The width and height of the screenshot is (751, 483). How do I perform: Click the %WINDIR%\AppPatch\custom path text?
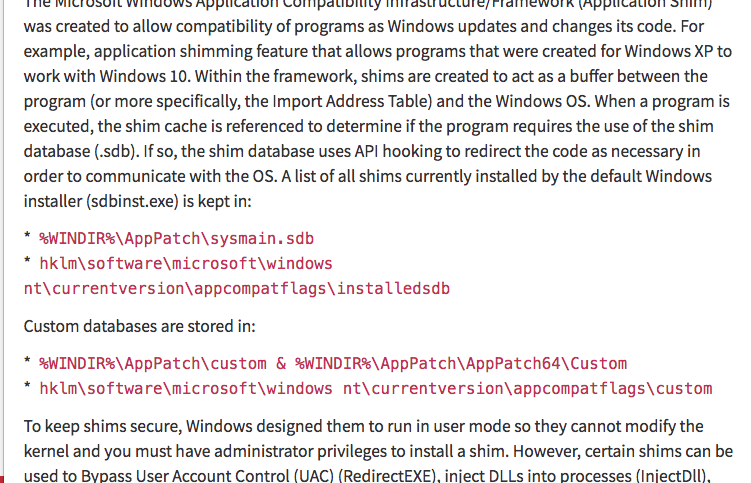pyautogui.click(x=153, y=363)
